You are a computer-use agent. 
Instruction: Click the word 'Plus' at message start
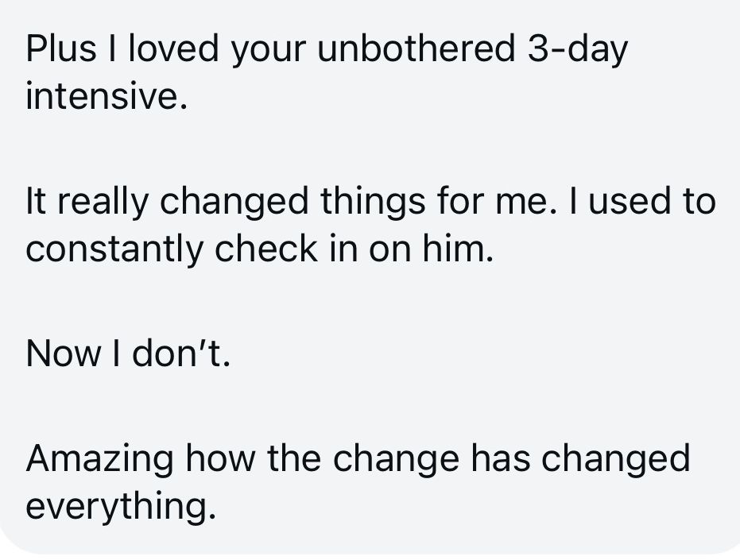[61, 48]
